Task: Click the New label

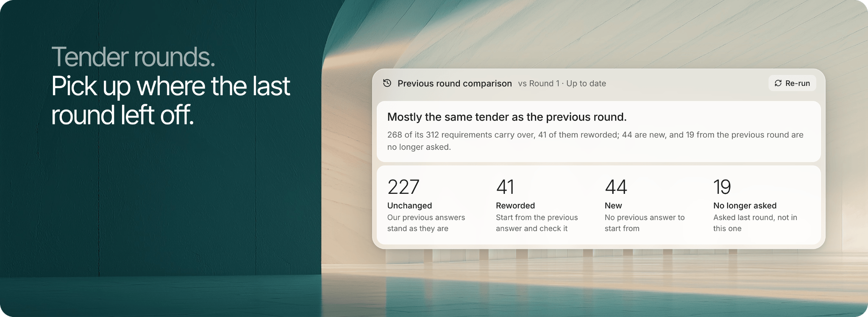Action: pyautogui.click(x=613, y=206)
